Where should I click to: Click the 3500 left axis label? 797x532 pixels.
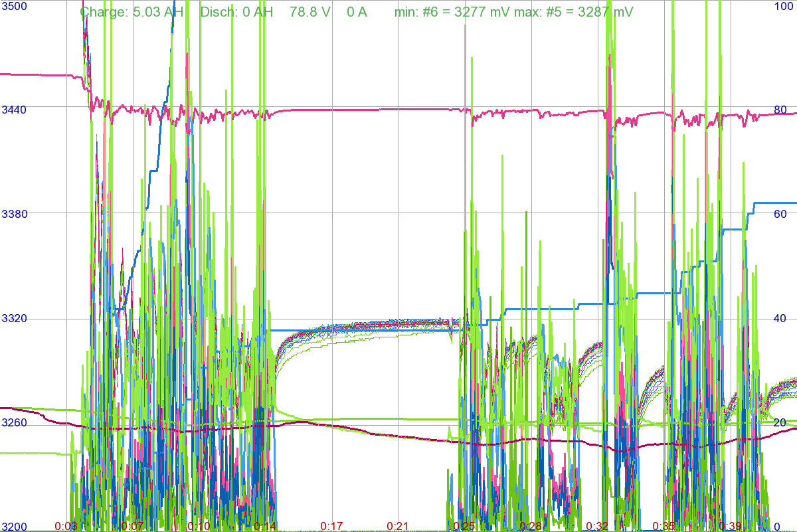[x=13, y=6]
